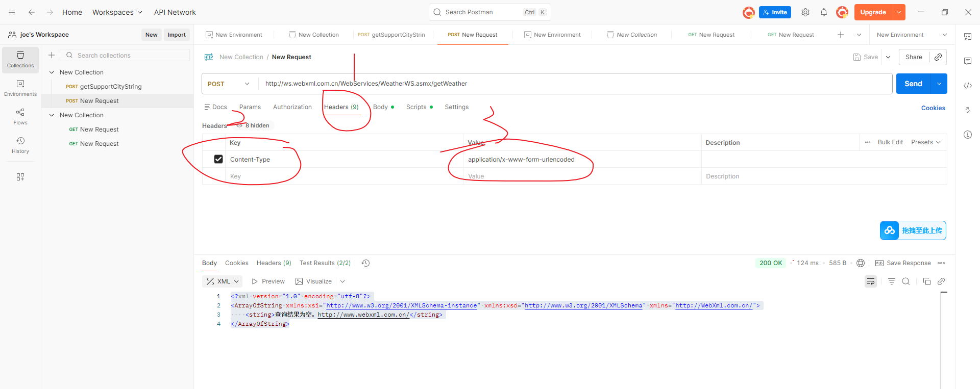This screenshot has height=389, width=980.
Task: Click Save Response
Action: [903, 263]
